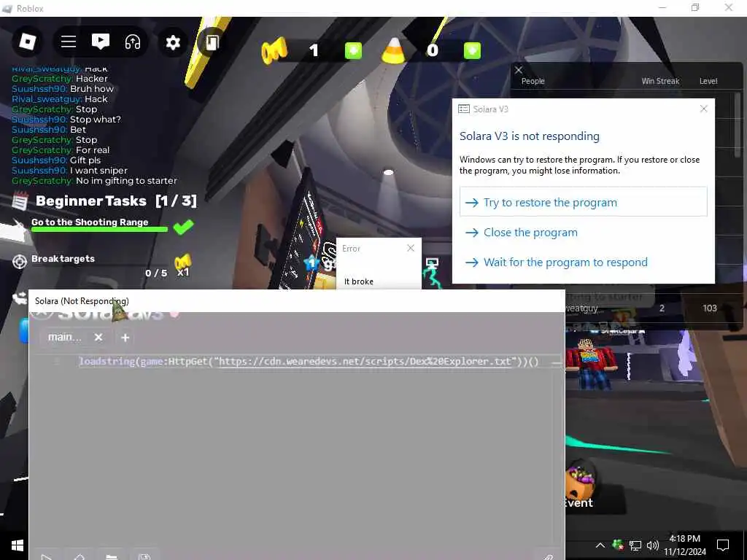
Task: Open network status tray icon
Action: coord(635,545)
